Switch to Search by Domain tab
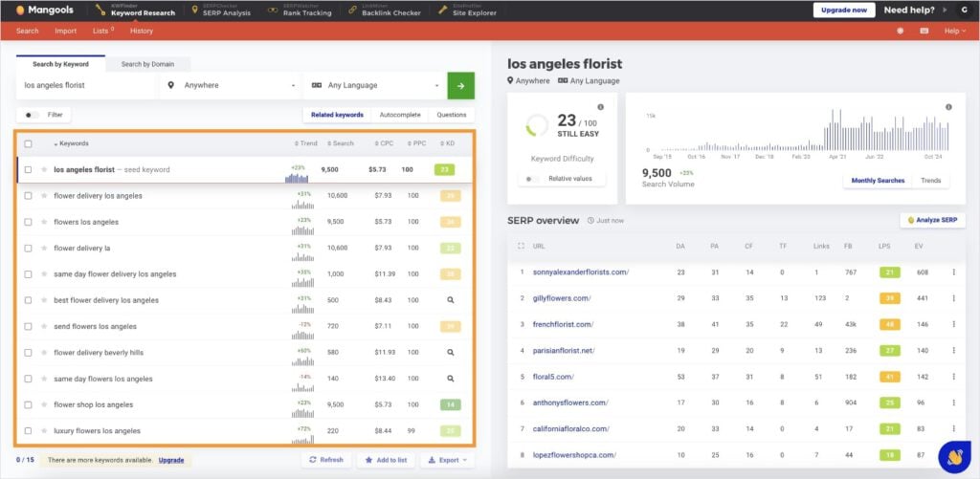Screen dimensions: 980x479 click(x=147, y=64)
